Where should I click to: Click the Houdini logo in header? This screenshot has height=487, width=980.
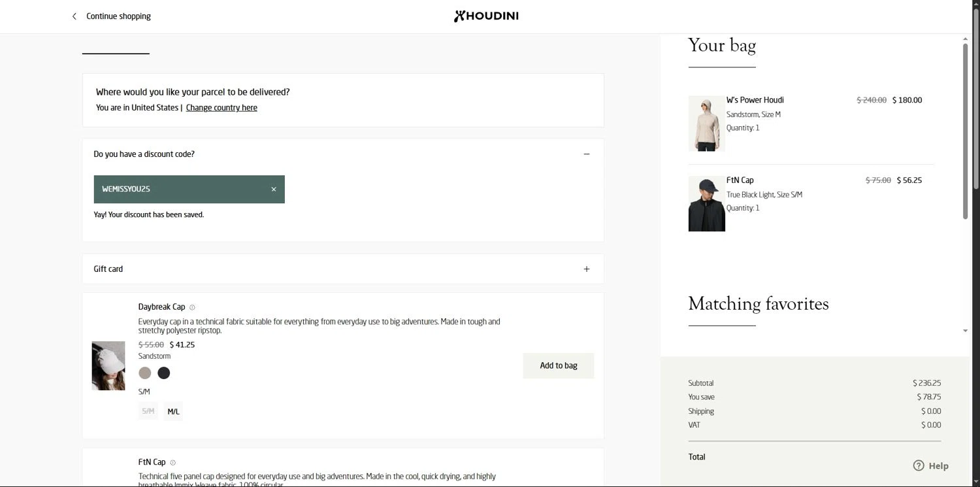pos(486,16)
